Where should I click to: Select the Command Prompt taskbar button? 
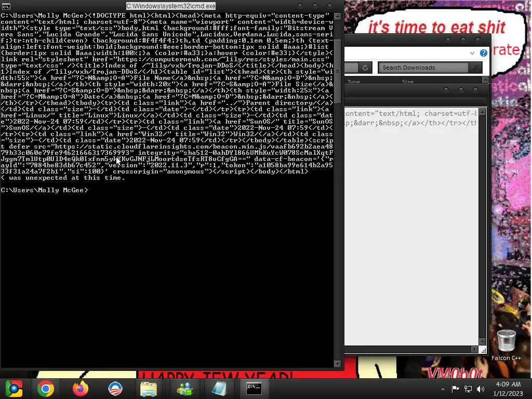click(x=254, y=389)
